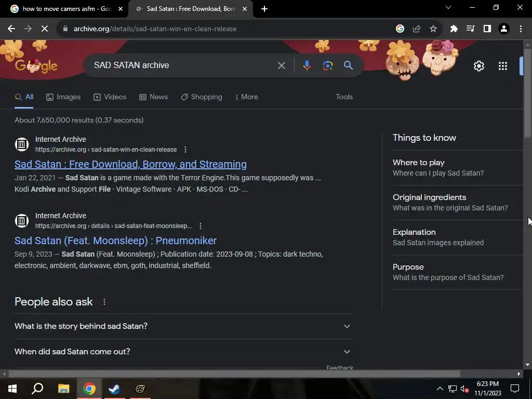Click the View site information lock icon
Image resolution: width=532 pixels, height=399 pixels.
65,29
